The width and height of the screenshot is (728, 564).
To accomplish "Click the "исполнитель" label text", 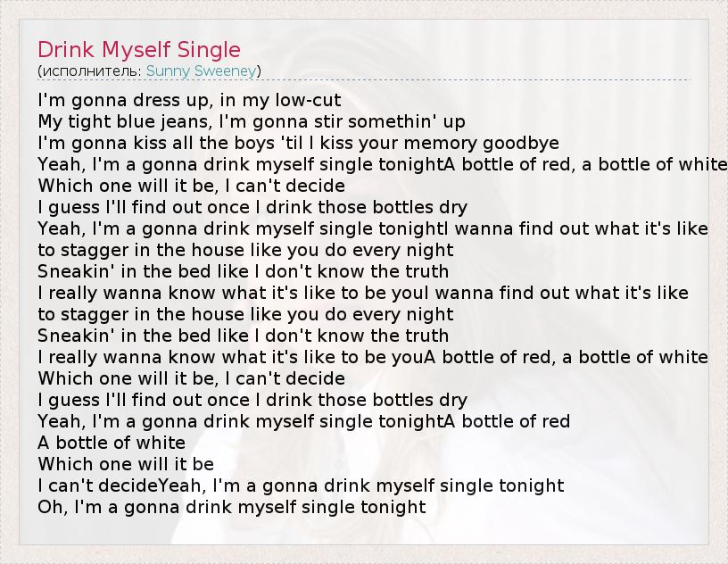I will tap(91, 70).
